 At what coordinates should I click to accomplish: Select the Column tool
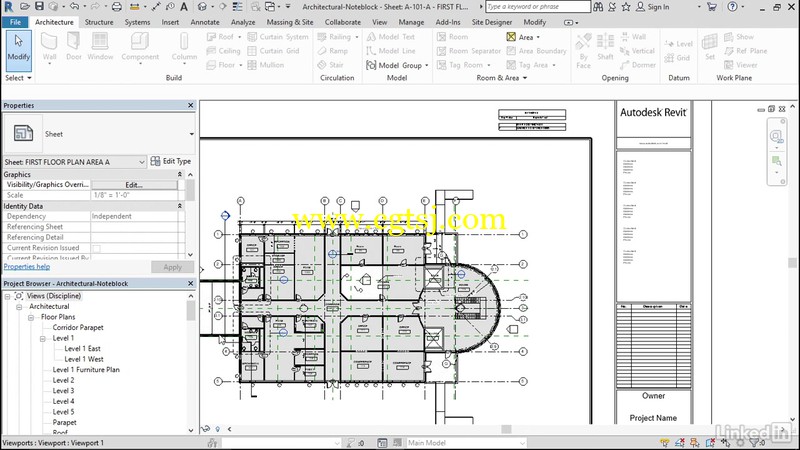click(x=184, y=47)
